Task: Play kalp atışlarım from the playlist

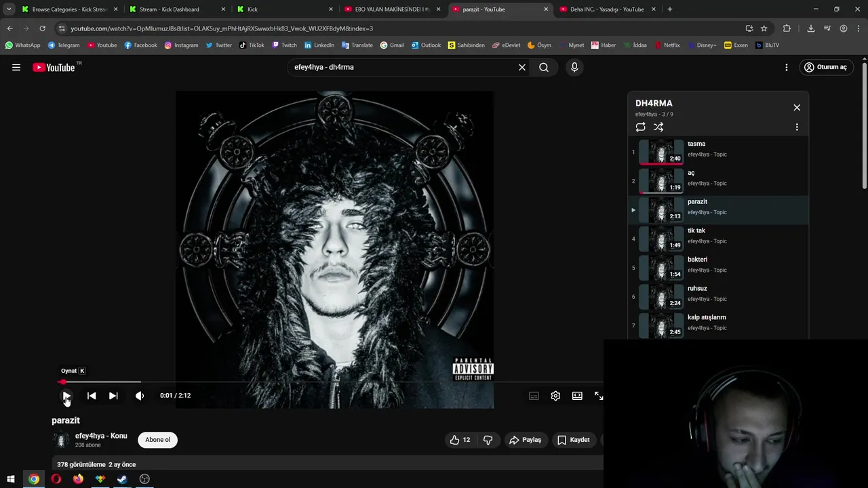Action: (x=718, y=325)
